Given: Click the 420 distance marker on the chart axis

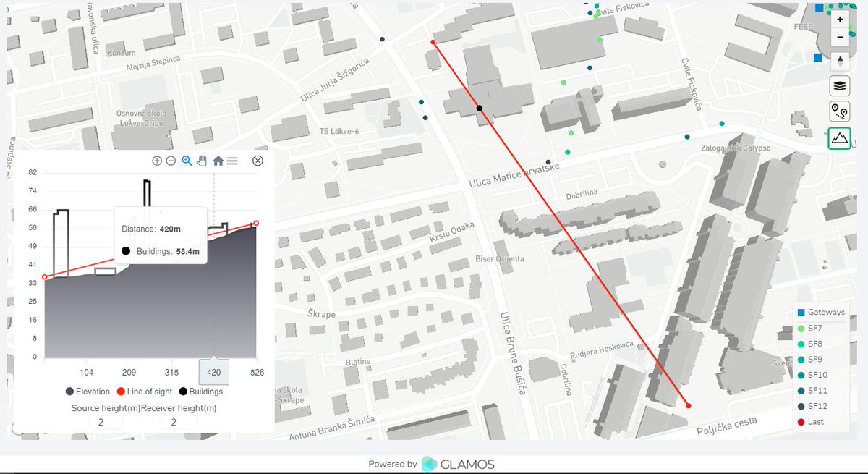Looking at the screenshot, I should click(213, 373).
